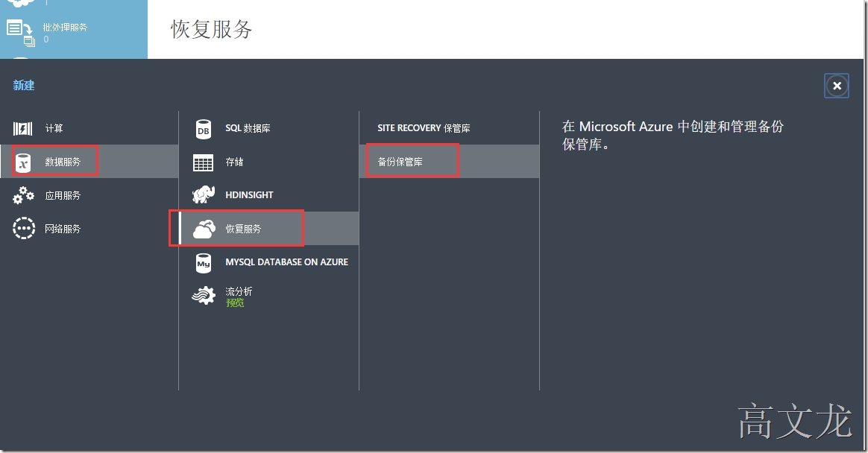Select 应用服务 category label

[x=63, y=195]
